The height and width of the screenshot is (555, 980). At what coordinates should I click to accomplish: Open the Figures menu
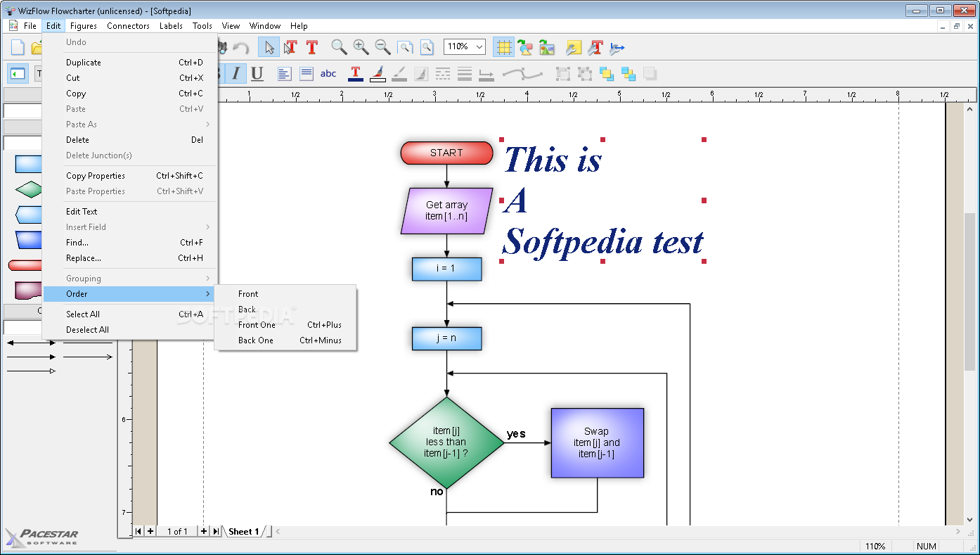tap(84, 26)
